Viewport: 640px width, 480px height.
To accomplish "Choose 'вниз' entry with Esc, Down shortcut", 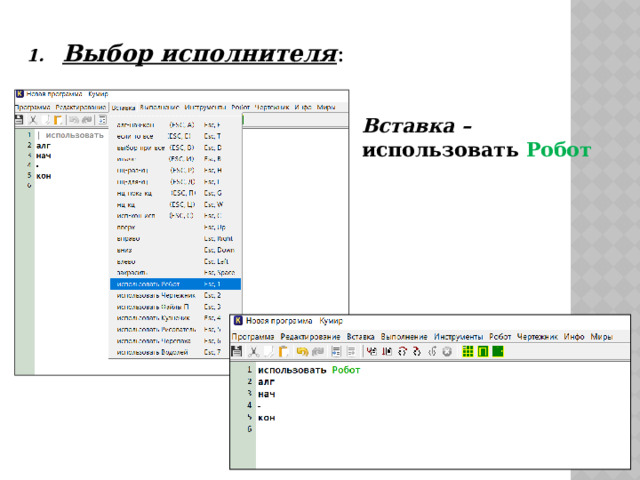I will (176, 250).
